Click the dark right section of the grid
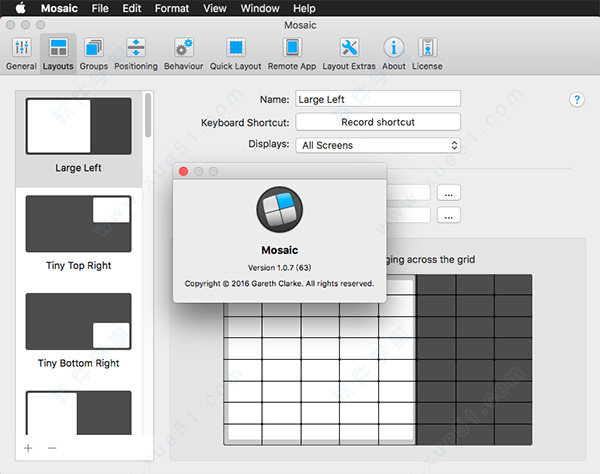The height and width of the screenshot is (474, 600). (474, 360)
